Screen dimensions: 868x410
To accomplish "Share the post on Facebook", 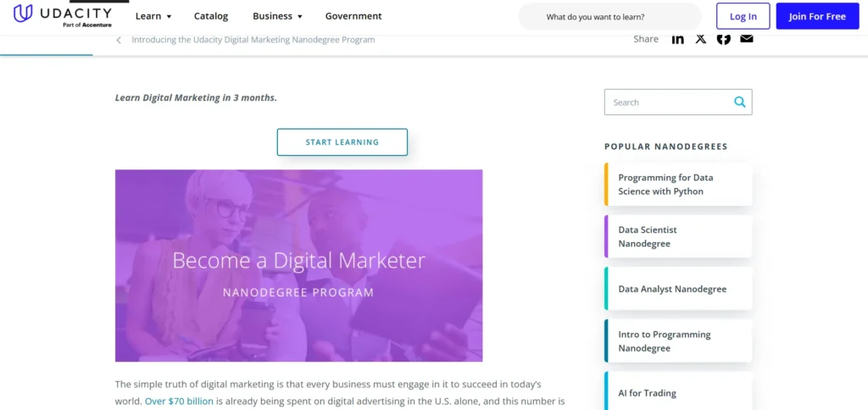I will tap(723, 39).
